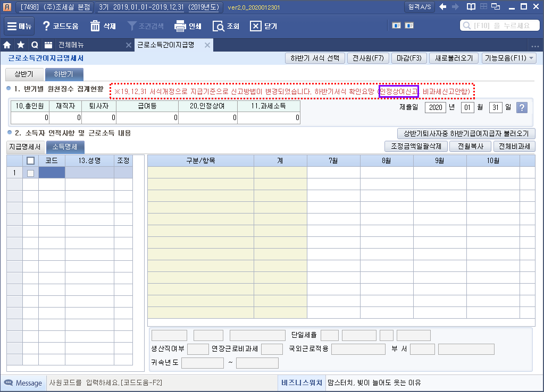The image size is (544, 392).
Task: Click the 10월 column header
Action: 493,160
